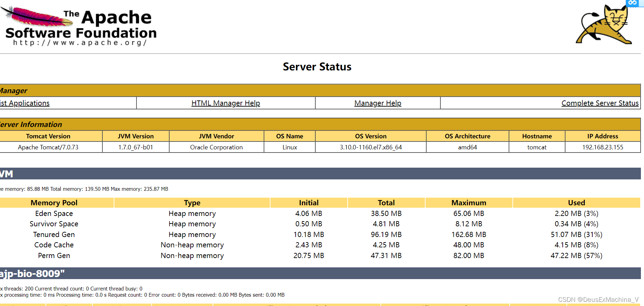644x306 pixels.
Task: Open HTML Manager Help link
Action: pos(226,103)
